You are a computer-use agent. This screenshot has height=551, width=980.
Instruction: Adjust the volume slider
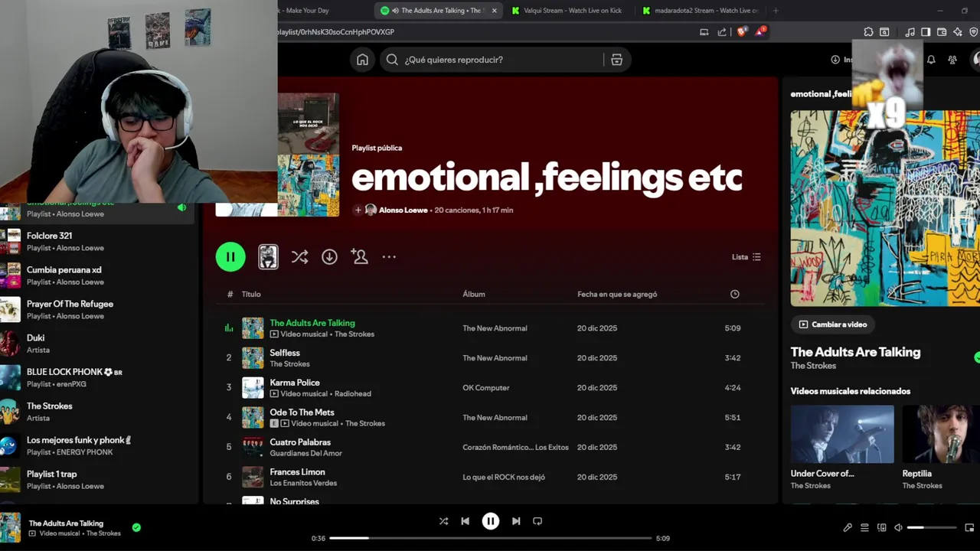932,528
